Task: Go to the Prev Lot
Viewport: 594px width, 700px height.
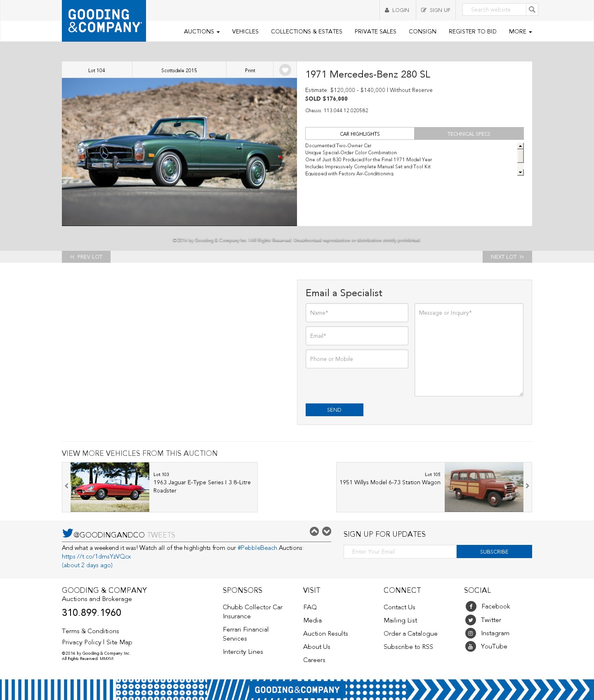Action: (x=86, y=257)
